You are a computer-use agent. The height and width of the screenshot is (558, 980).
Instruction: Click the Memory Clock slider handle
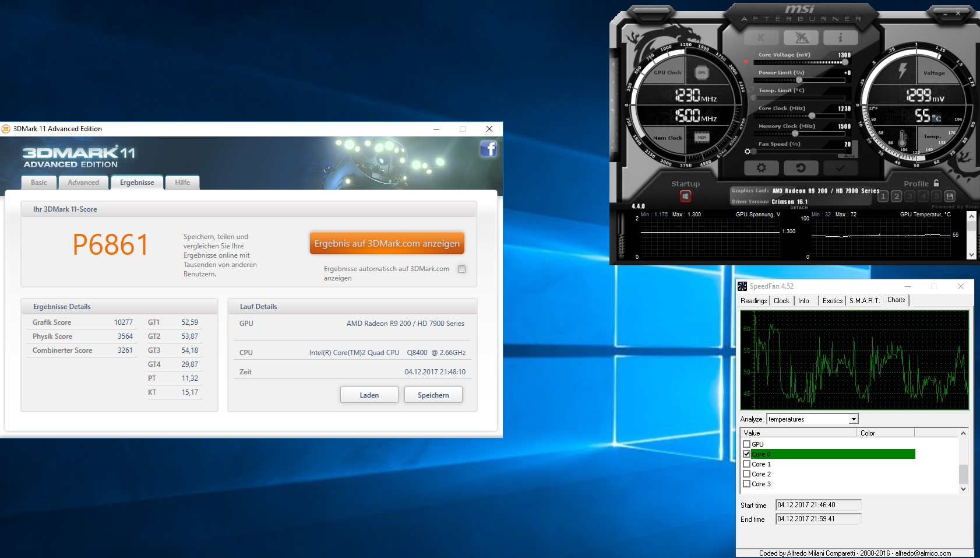click(795, 134)
